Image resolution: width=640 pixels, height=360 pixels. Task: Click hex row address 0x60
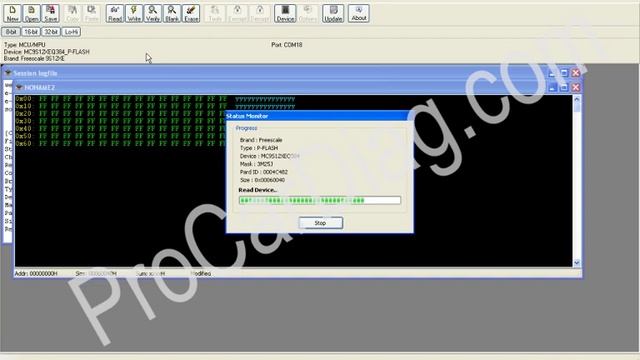[24, 144]
